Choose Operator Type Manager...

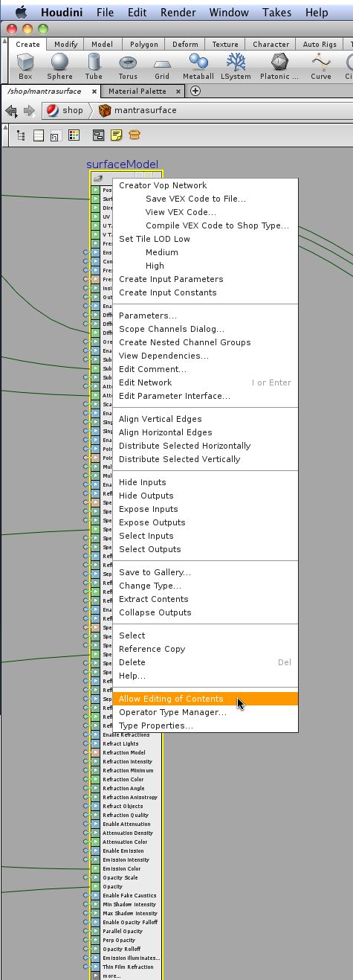click(205, 712)
